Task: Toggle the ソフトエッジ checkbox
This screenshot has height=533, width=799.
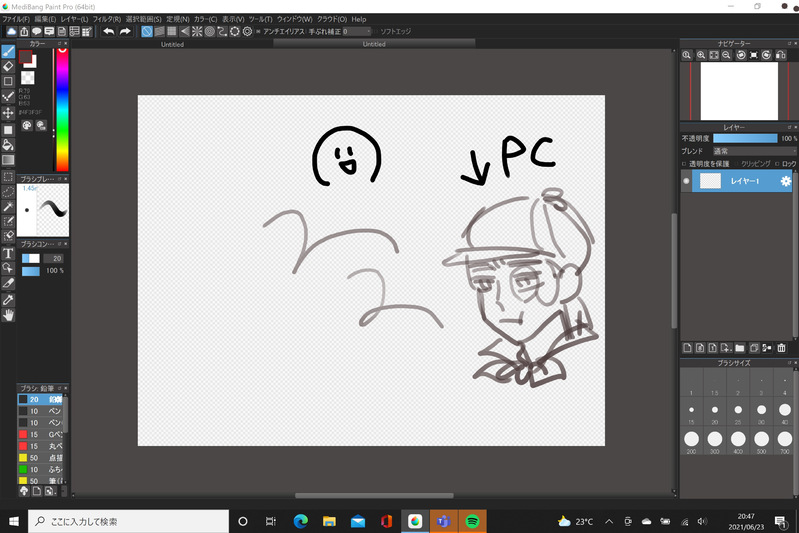Action: tap(376, 32)
